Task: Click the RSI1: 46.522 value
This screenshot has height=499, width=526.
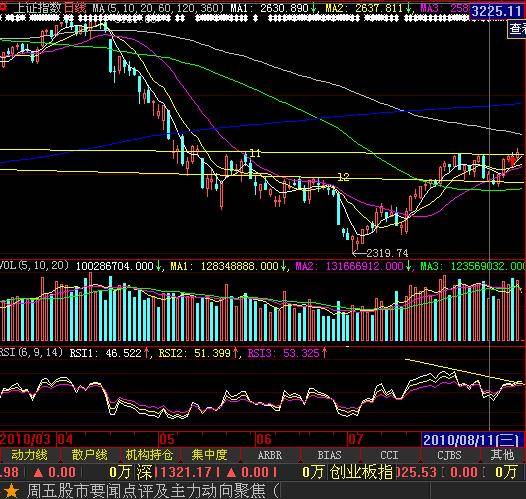Action: [x=106, y=353]
